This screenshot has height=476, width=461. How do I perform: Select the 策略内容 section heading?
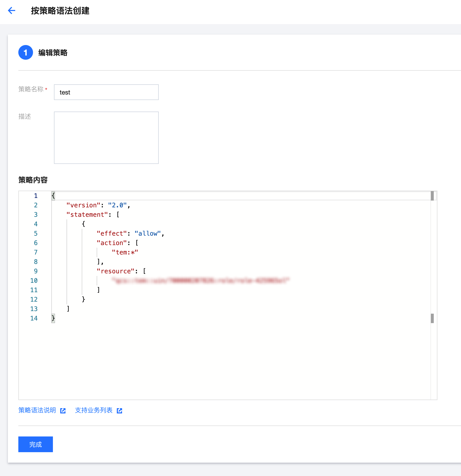pyautogui.click(x=33, y=180)
